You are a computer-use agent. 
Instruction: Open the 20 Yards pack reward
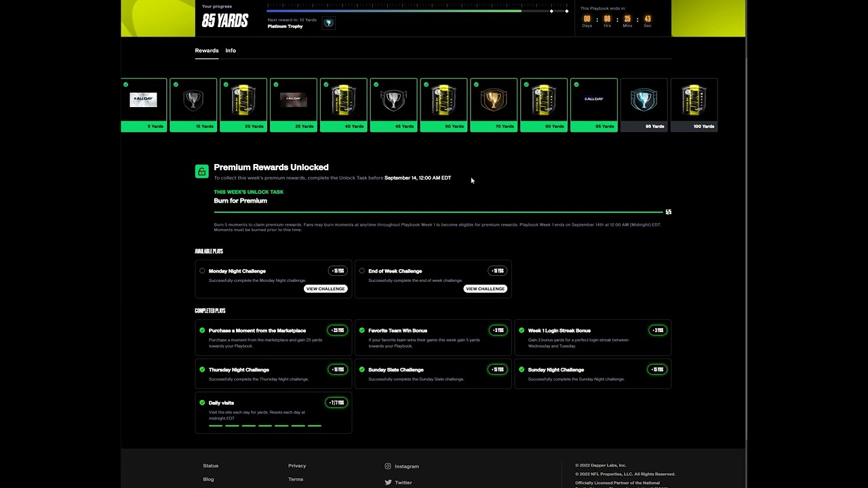pyautogui.click(x=243, y=100)
